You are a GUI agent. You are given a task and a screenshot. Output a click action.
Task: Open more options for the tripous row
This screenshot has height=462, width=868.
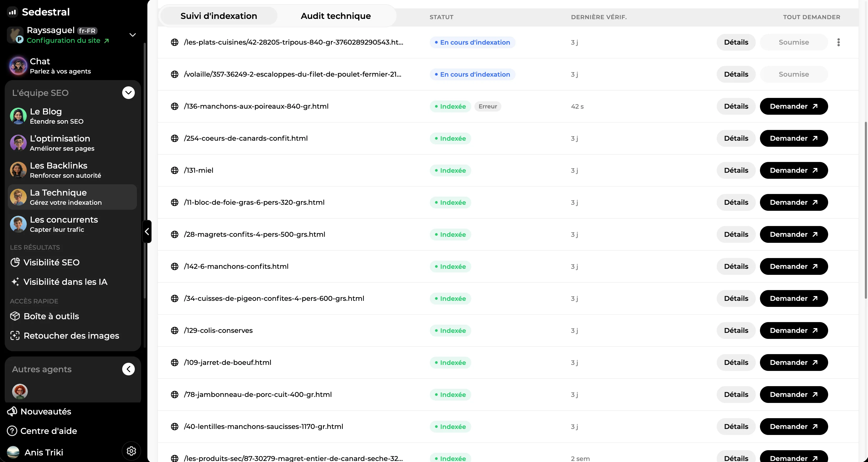838,42
